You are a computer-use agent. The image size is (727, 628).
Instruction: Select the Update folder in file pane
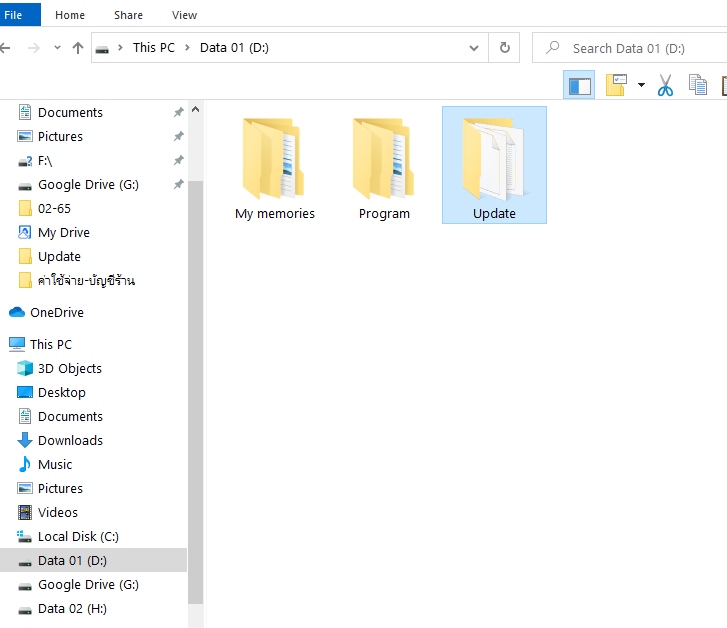coord(494,165)
